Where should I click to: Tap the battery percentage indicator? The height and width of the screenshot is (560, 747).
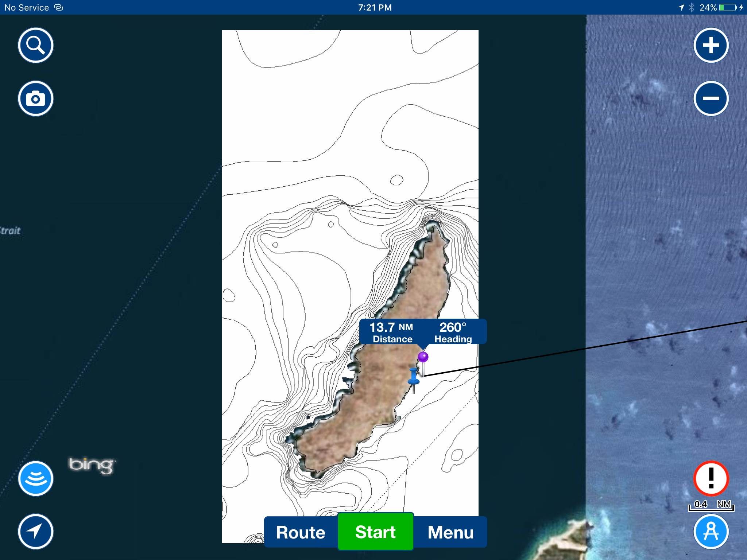click(708, 8)
